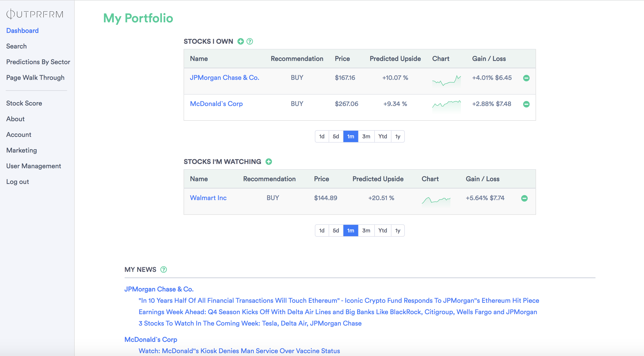Log out of the account
The width and height of the screenshot is (644, 356).
click(x=18, y=182)
